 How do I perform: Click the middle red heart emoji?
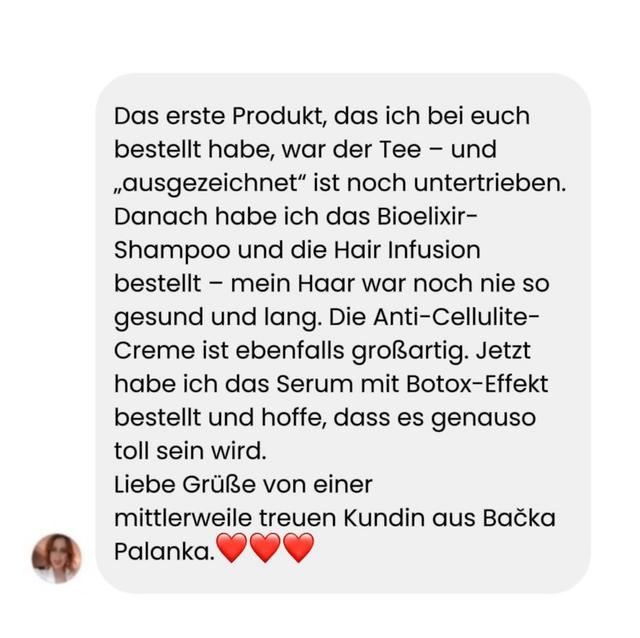tap(265, 548)
